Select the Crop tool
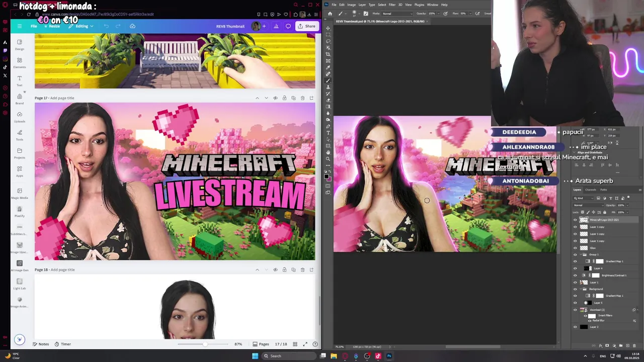The height and width of the screenshot is (362, 644). click(329, 54)
